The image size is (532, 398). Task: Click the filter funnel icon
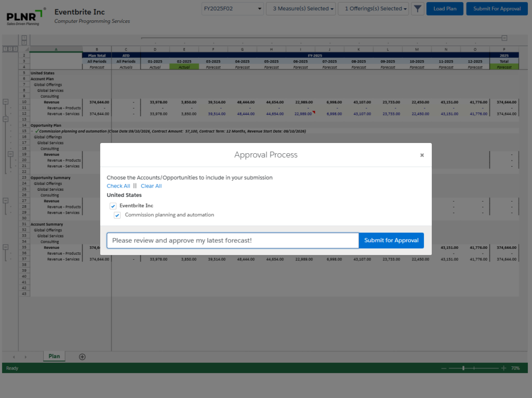[418, 9]
